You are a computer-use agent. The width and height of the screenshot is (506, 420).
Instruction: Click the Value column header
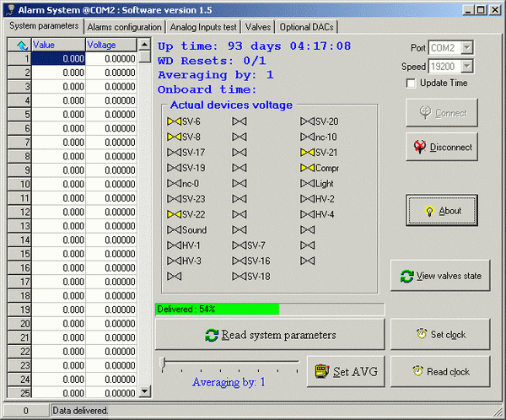pyautogui.click(x=59, y=45)
